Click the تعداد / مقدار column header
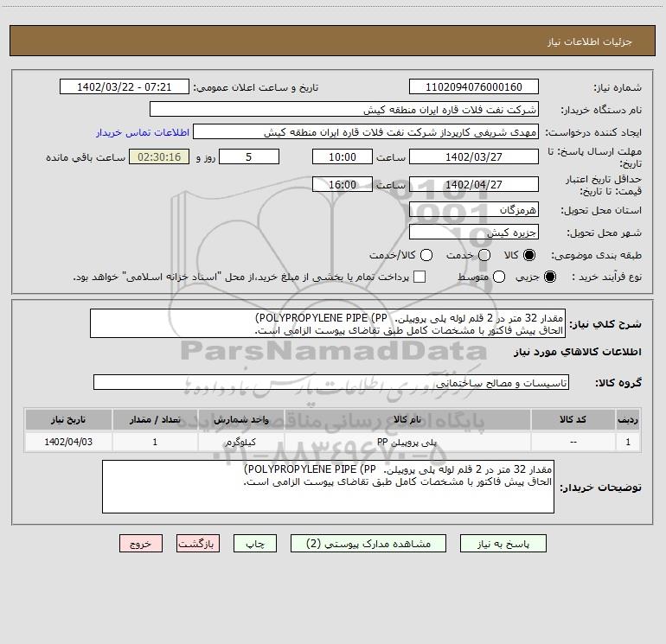The width and height of the screenshot is (666, 644). (x=155, y=419)
